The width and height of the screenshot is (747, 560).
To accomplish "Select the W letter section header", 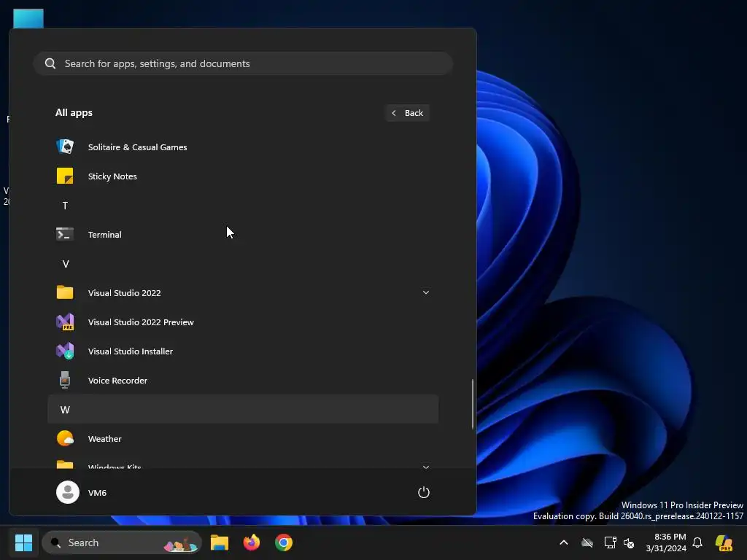I will pos(243,409).
